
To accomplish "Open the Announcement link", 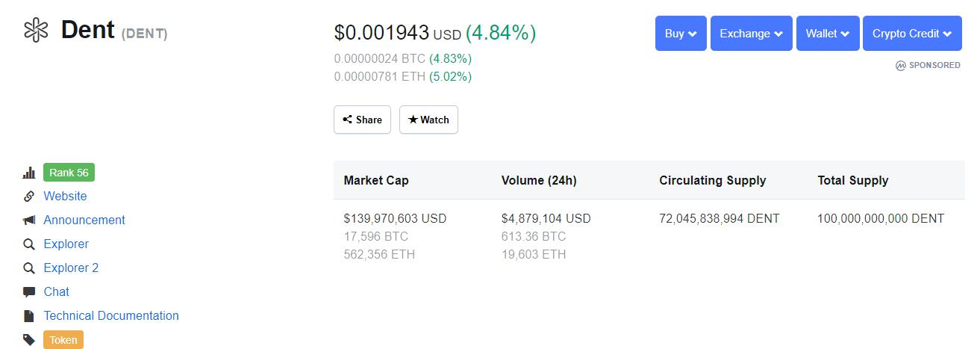I will click(x=84, y=220).
